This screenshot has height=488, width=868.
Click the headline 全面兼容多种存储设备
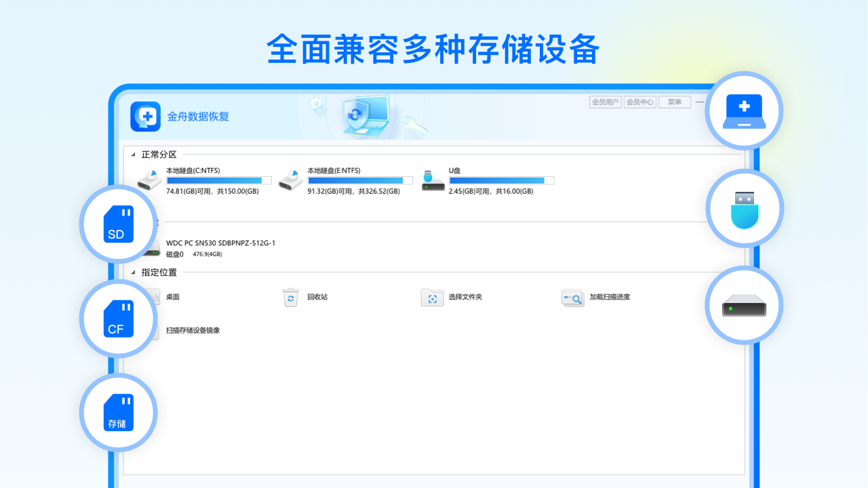pos(433,49)
